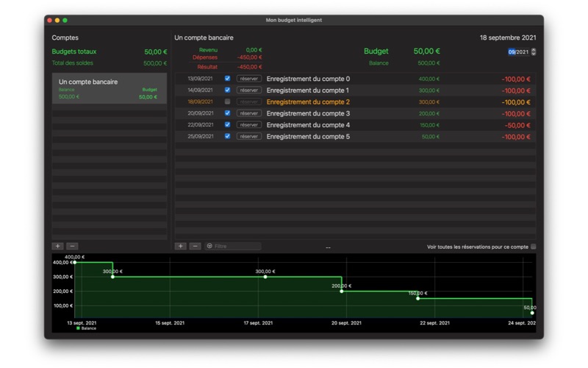
Task: Click réserver on the 14/09/2021 row
Action: (x=249, y=90)
